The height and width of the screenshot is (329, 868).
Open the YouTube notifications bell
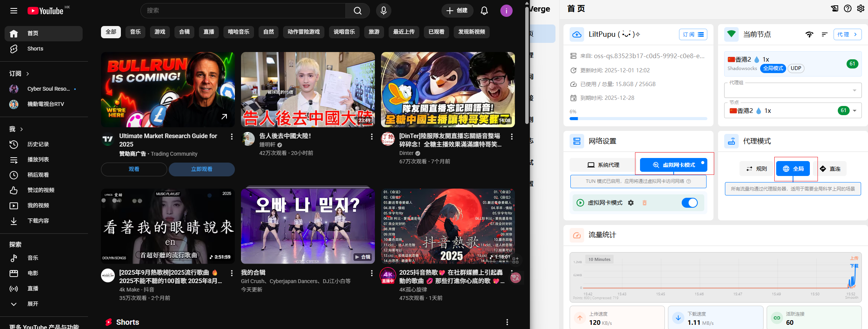click(484, 11)
